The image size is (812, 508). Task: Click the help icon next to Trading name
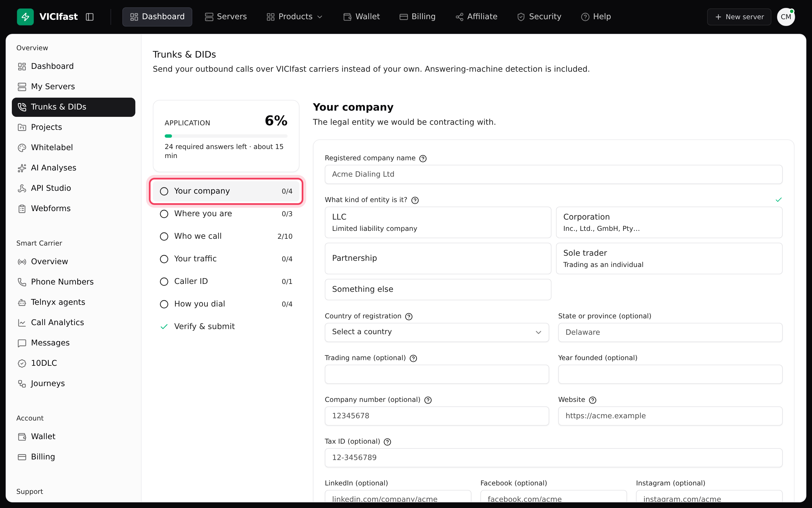coord(413,358)
